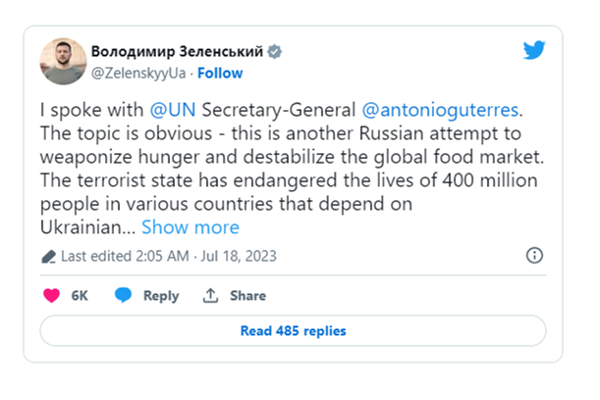Follow the @ZelenskyyUa account
Viewport: 600px width, 400px height.
(220, 73)
